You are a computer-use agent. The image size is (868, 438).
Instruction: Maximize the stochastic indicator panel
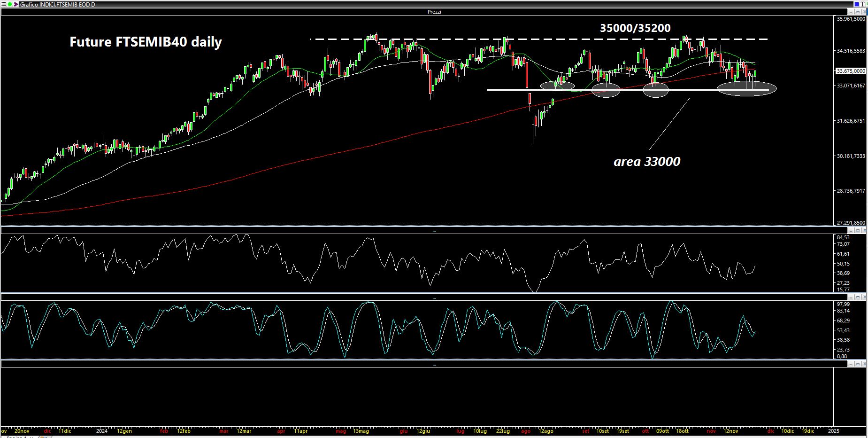(857, 297)
